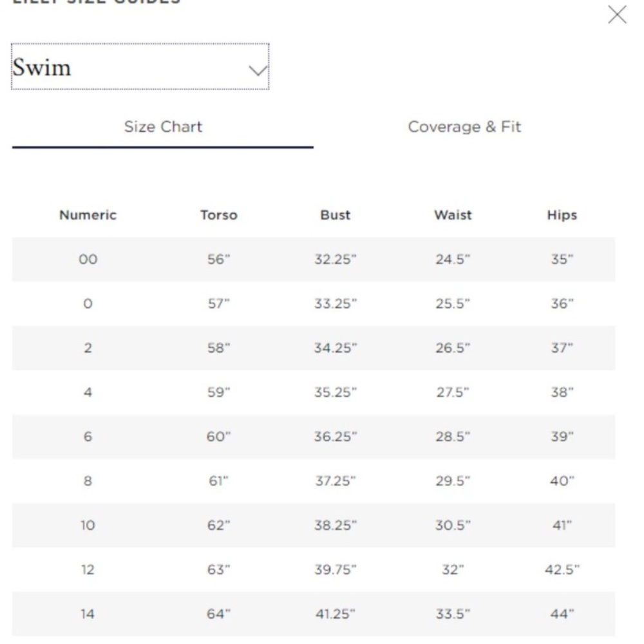Select the 57" torso measurement cell
644x644 pixels.
point(218,304)
